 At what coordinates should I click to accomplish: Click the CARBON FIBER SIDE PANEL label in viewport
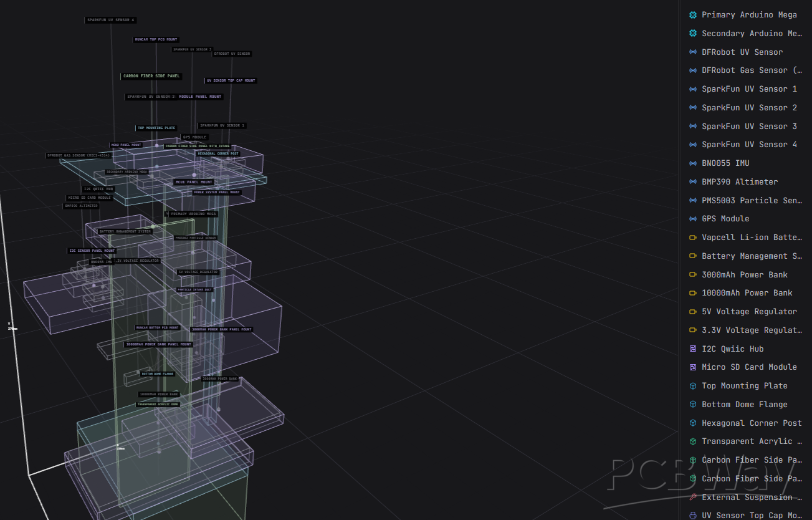(x=151, y=76)
